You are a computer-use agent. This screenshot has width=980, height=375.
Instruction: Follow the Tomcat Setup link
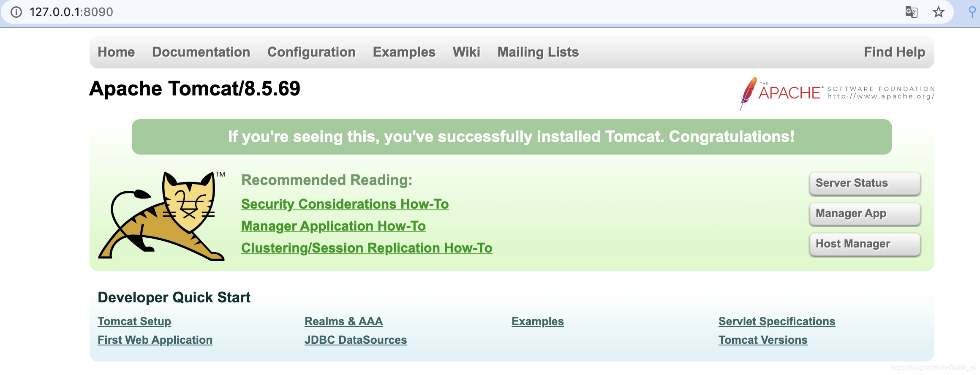click(x=134, y=321)
